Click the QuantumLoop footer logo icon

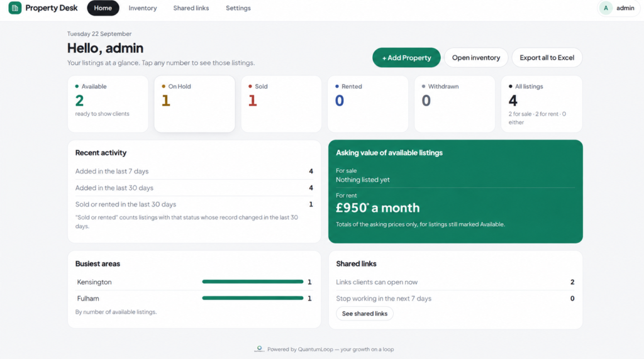[259, 349]
